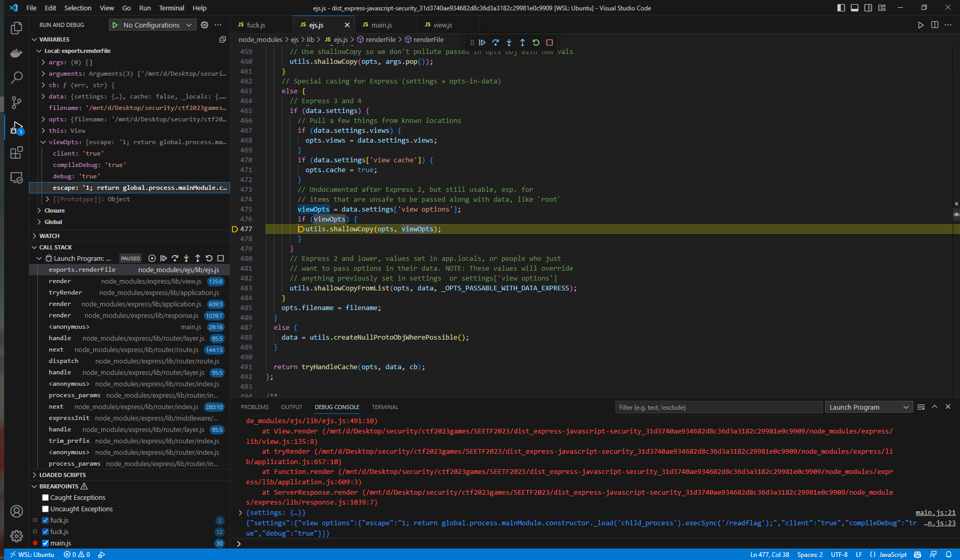Disable the fuck.js line 2 breakpoint
960x560 pixels.
(45, 520)
